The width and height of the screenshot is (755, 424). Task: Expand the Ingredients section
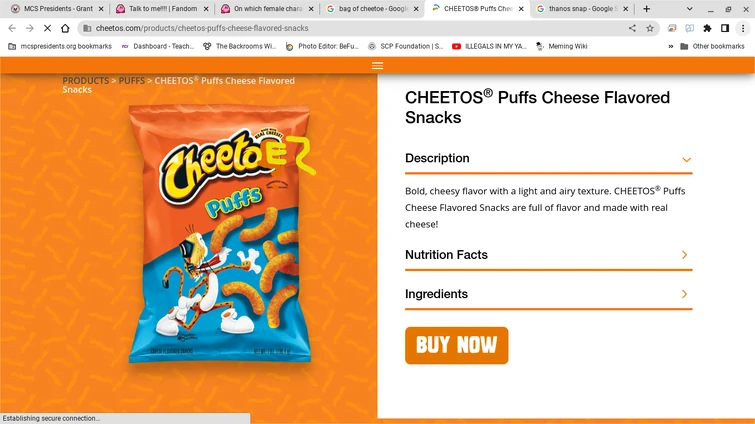(684, 294)
